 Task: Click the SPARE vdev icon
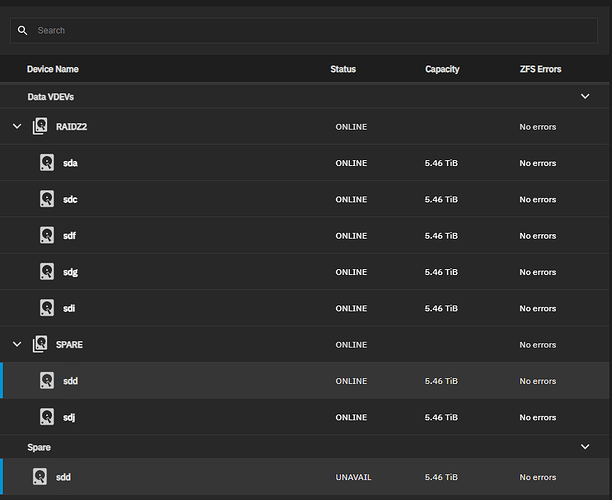coord(40,344)
